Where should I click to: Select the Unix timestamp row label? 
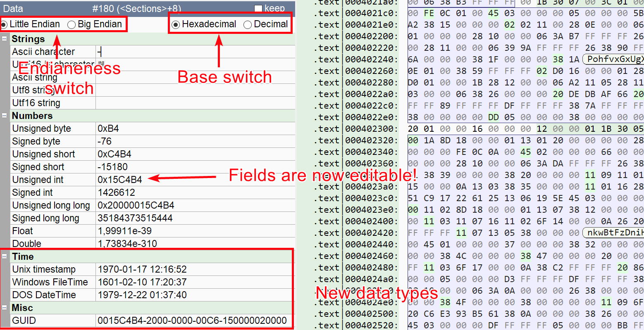point(44,269)
